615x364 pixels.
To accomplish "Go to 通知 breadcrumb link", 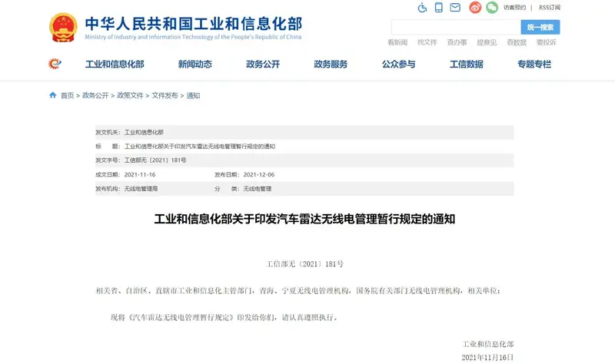I will click(193, 95).
